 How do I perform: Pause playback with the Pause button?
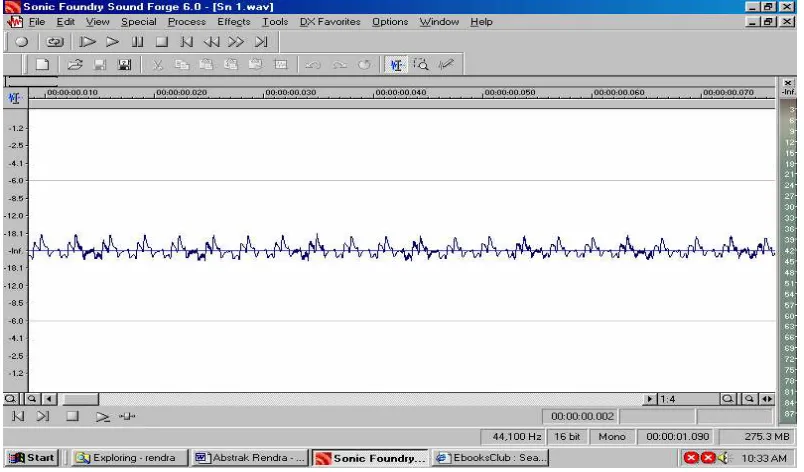(x=137, y=42)
